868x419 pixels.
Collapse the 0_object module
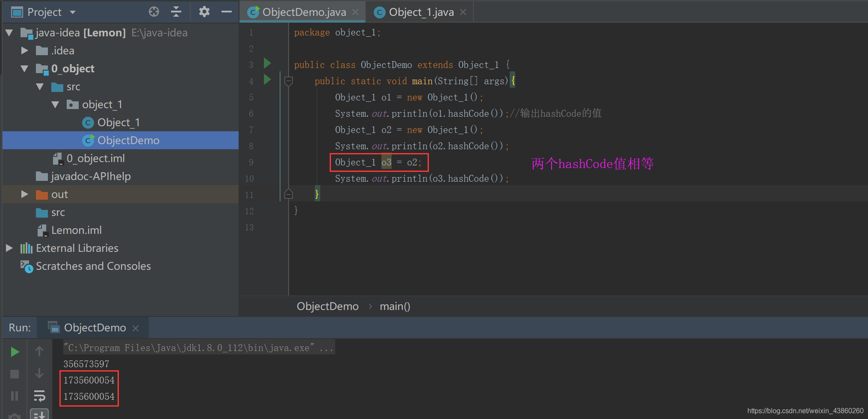point(25,69)
